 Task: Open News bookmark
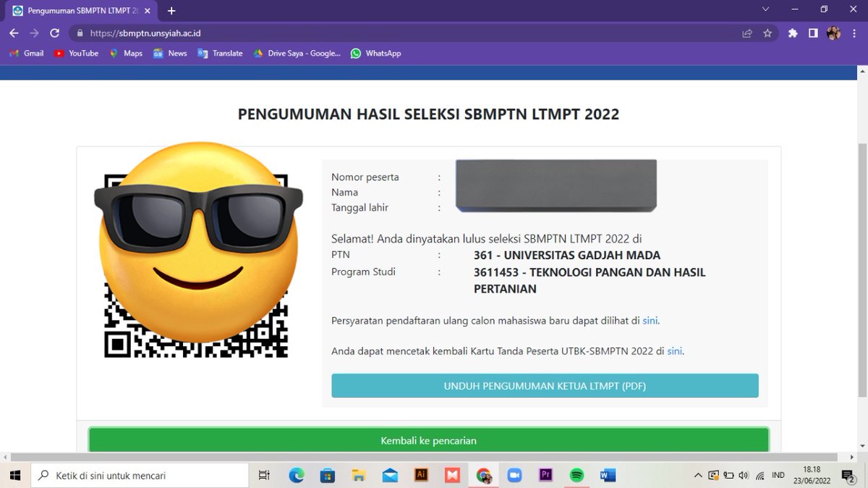(x=170, y=54)
